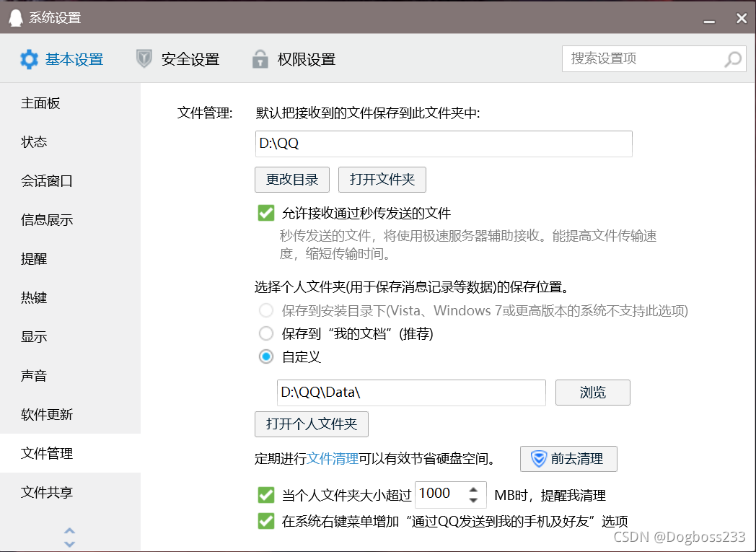Select 文件管理 in the sidebar

71,453
